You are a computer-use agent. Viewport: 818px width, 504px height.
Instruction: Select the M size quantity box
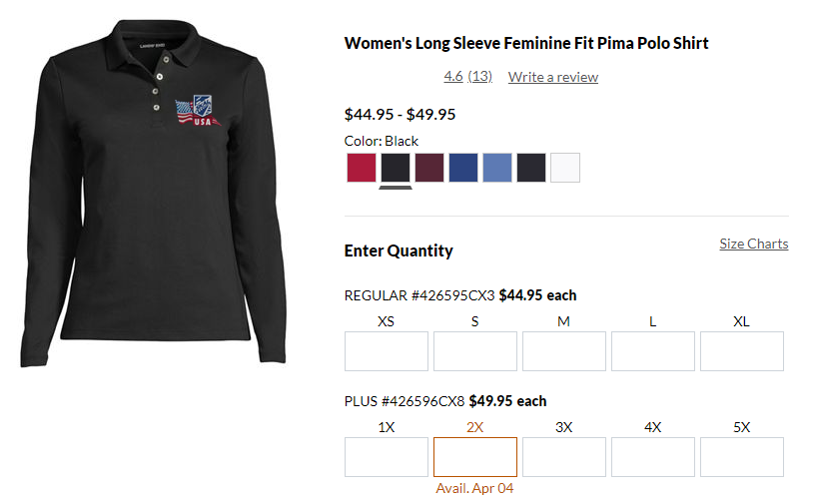pyautogui.click(x=564, y=351)
